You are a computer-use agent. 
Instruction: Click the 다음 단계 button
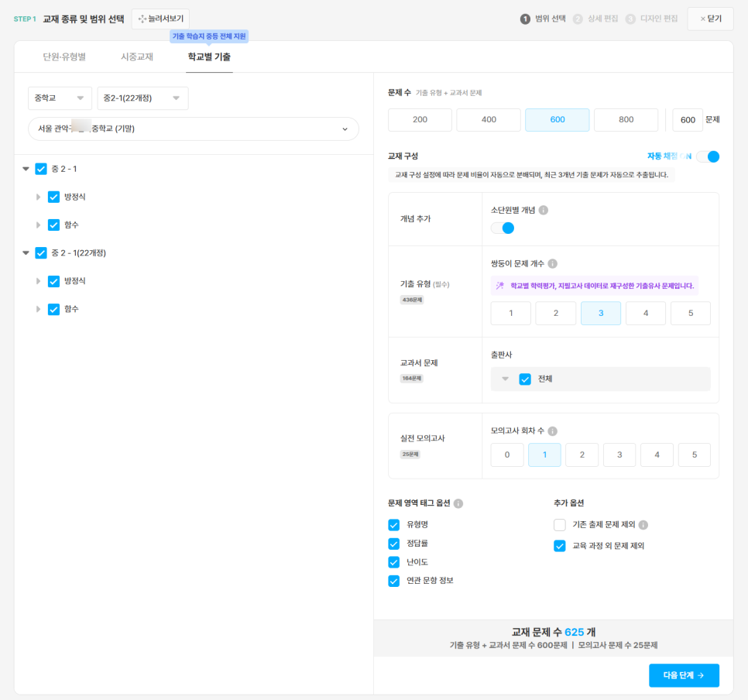point(684,675)
